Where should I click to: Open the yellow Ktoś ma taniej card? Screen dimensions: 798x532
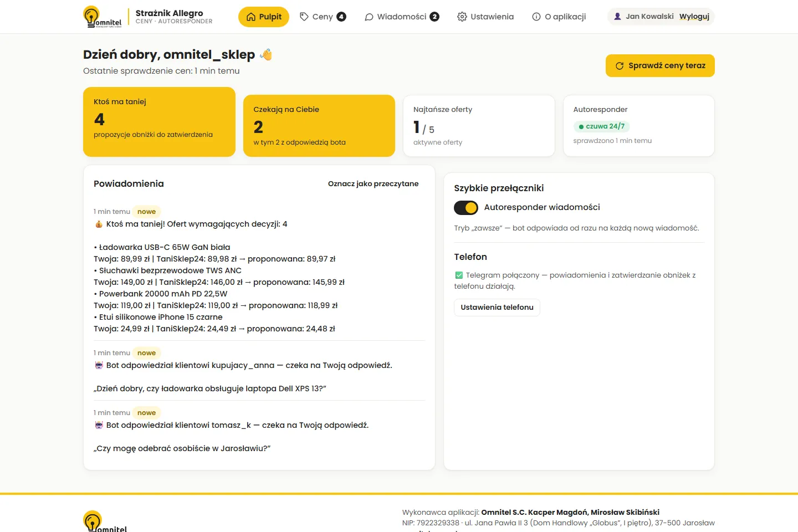point(160,122)
